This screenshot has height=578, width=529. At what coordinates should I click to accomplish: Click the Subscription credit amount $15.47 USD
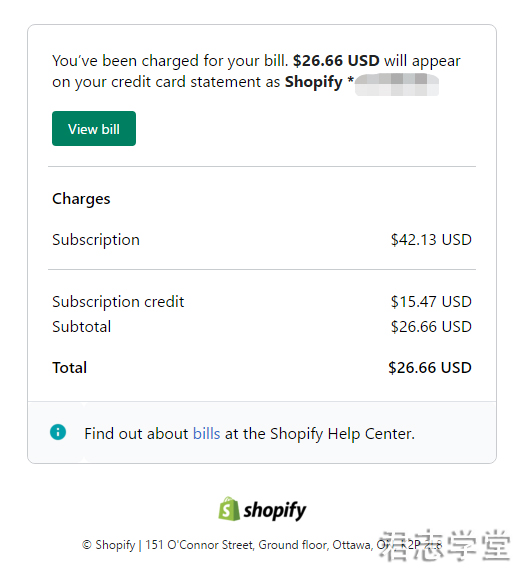[x=431, y=302]
